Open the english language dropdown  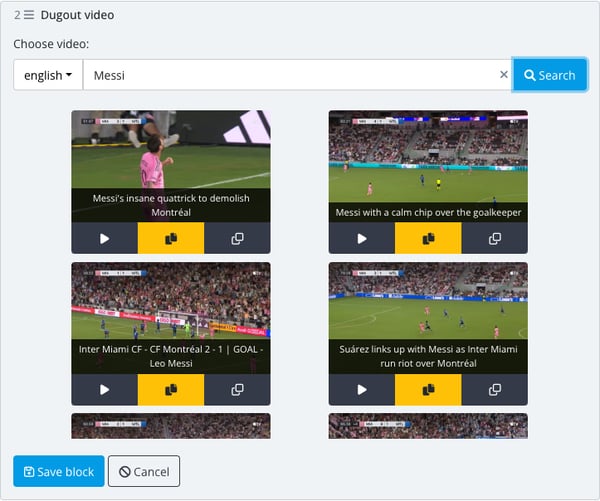(48, 75)
